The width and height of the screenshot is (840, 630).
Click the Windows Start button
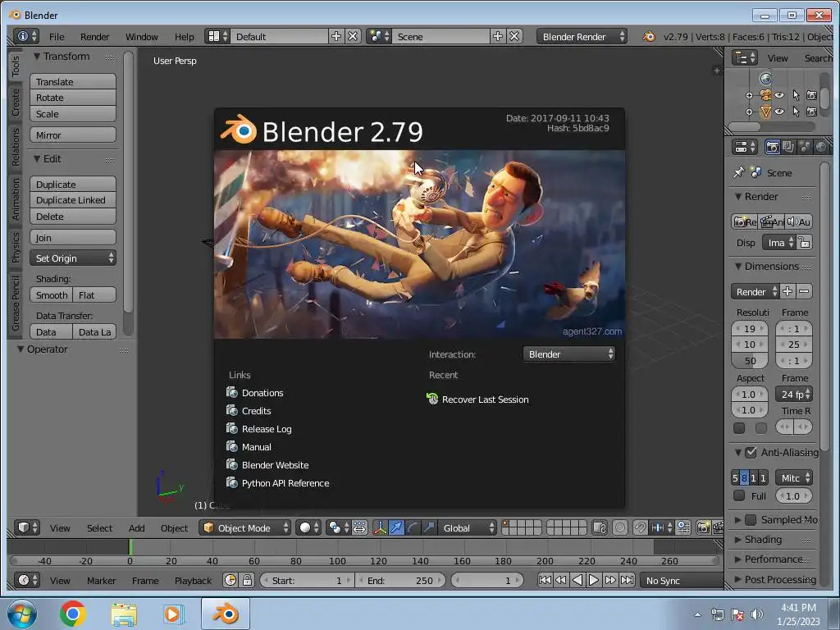(x=21, y=614)
